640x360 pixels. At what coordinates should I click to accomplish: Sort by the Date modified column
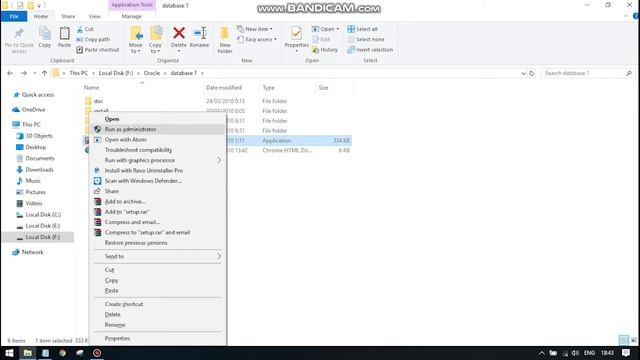(224, 88)
